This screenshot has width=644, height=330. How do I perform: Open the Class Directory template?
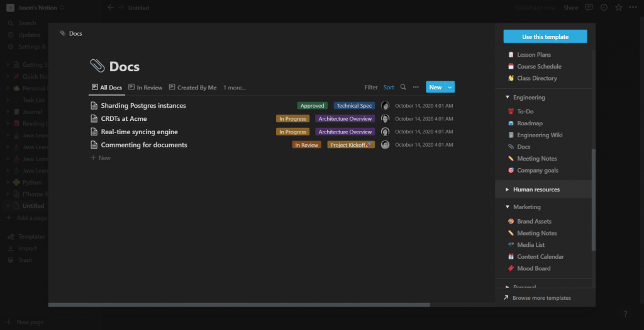(x=537, y=78)
